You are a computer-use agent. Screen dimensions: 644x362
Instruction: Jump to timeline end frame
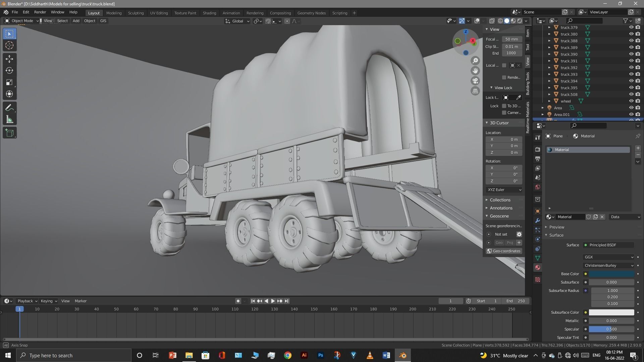point(286,301)
